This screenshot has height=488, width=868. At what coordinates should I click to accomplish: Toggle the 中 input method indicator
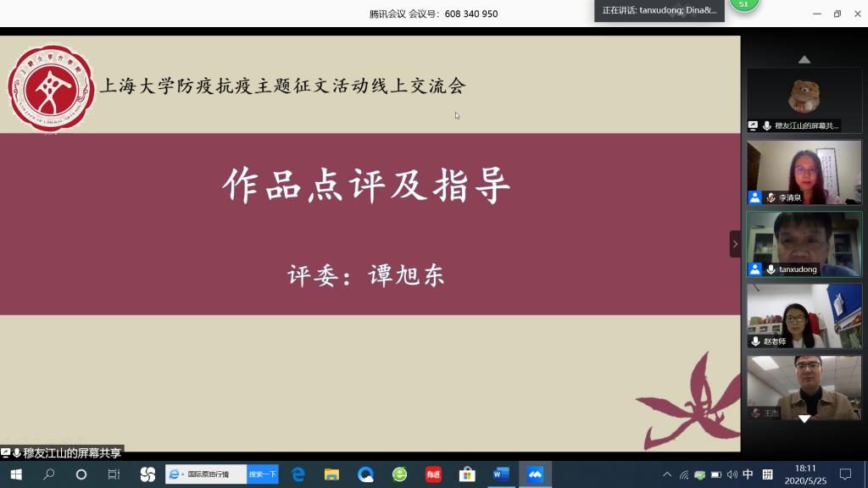tap(748, 474)
